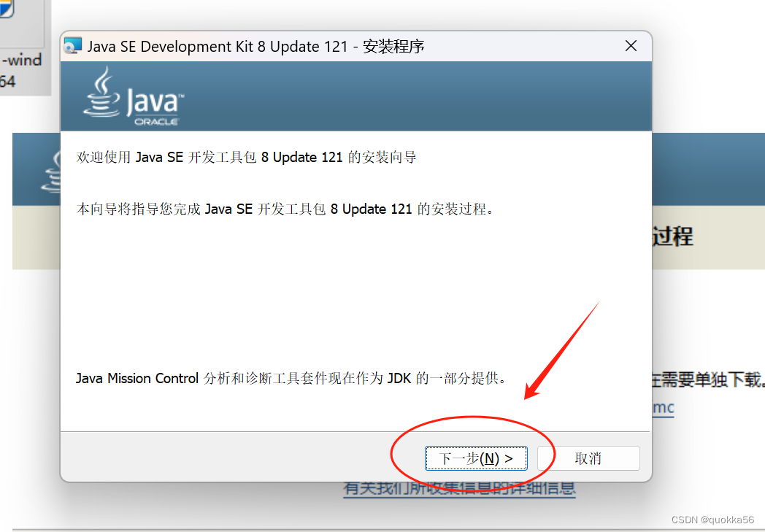Click the Java Oracle logo in the banner
This screenshot has height=532, width=765.
[133, 96]
